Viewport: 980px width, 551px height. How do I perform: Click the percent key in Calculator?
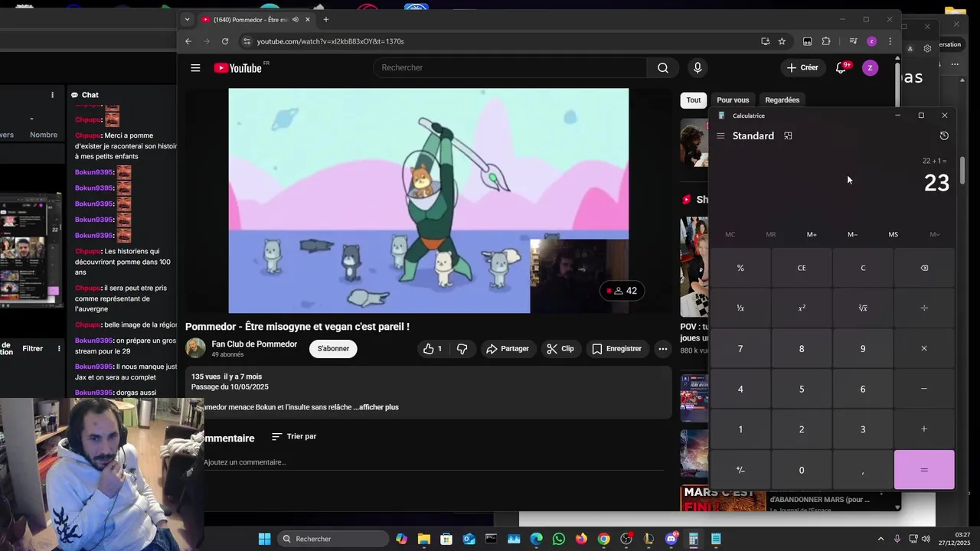(740, 268)
